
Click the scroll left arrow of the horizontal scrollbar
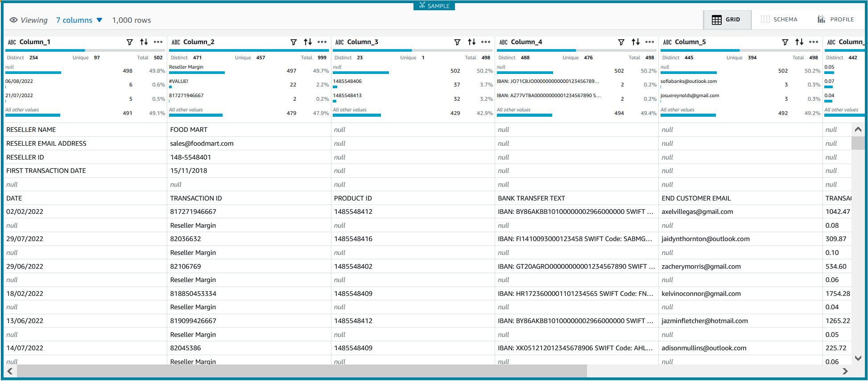(10, 371)
